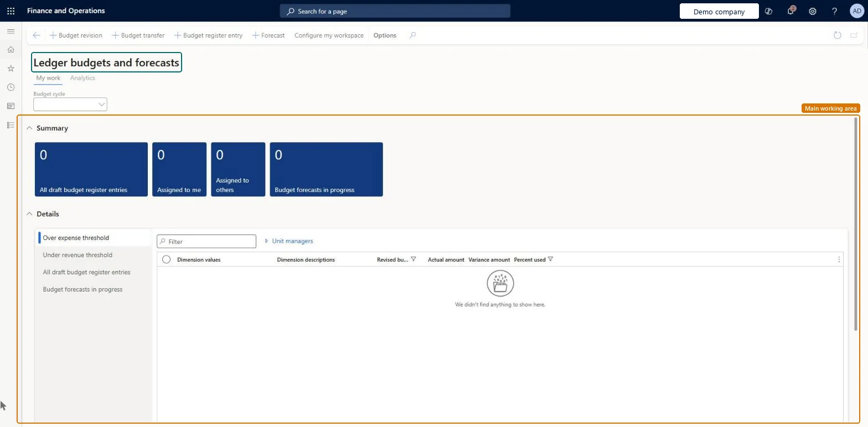This screenshot has height=427, width=868.
Task: Switch to Analytics tab
Action: pyautogui.click(x=82, y=78)
